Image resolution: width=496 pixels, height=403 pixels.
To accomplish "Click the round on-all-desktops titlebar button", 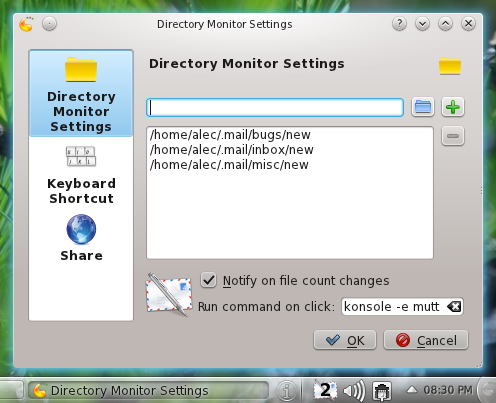I will pos(49,24).
